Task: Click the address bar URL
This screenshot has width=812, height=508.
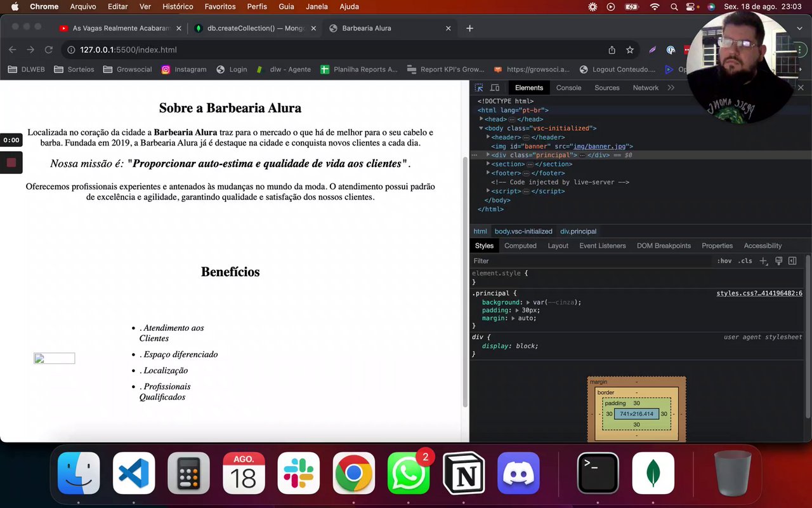Action: point(128,50)
